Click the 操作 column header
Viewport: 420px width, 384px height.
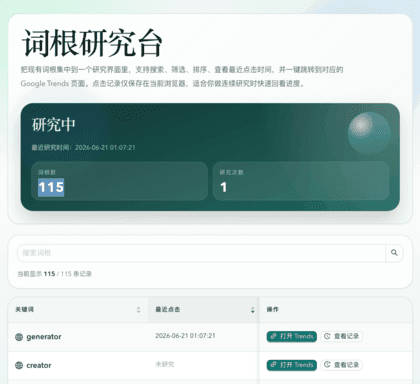click(273, 310)
